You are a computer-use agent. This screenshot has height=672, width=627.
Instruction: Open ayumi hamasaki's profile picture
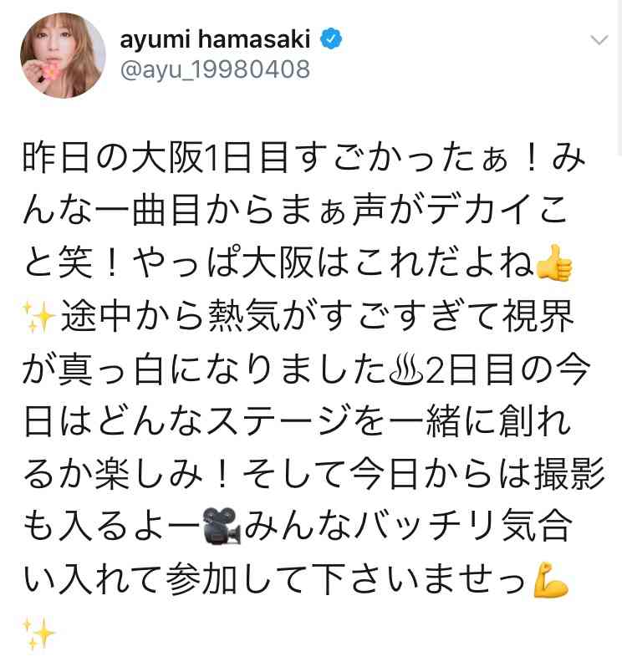63,55
